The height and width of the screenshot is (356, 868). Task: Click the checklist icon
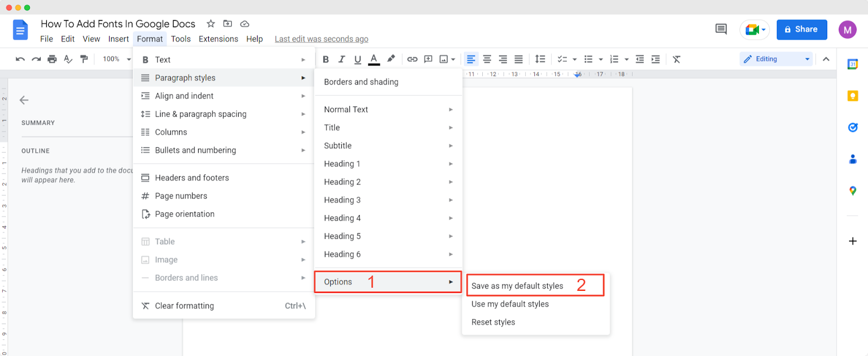[x=563, y=59]
